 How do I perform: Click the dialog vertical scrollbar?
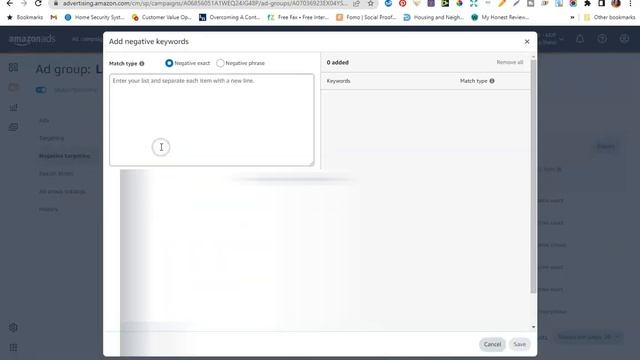click(533, 176)
